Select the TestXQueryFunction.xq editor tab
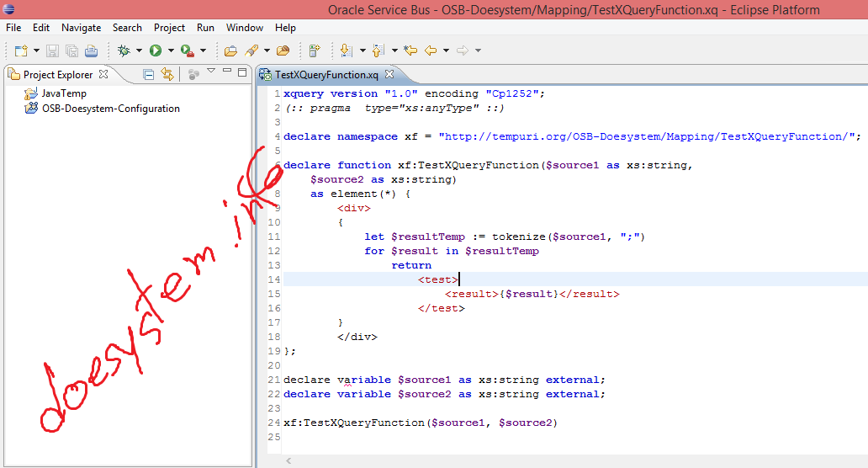The height and width of the screenshot is (468, 868). point(326,75)
